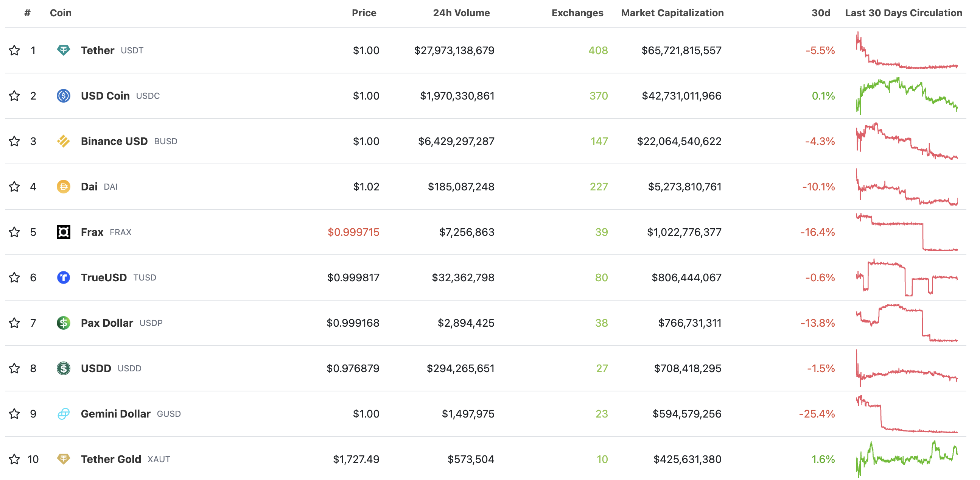This screenshot has width=980, height=480.
Task: Open the Gemini Dollar name link
Action: point(116,414)
